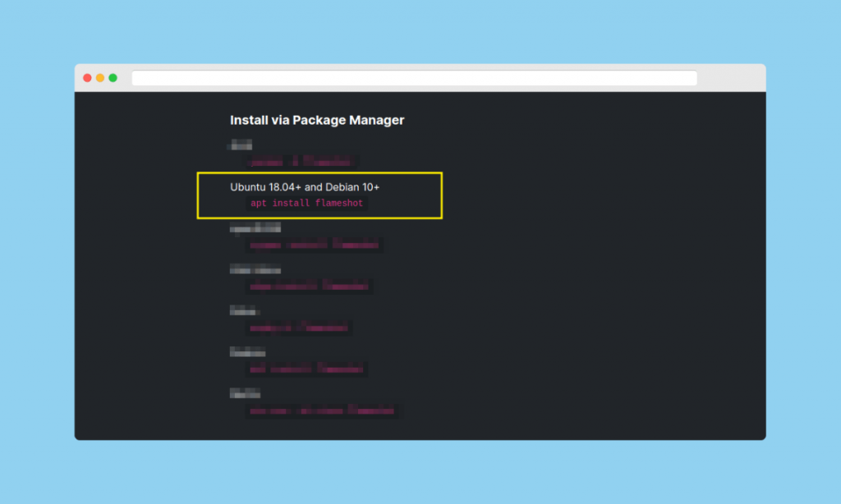Click the 'apt install flameshot' command
The height and width of the screenshot is (504, 841).
click(307, 204)
